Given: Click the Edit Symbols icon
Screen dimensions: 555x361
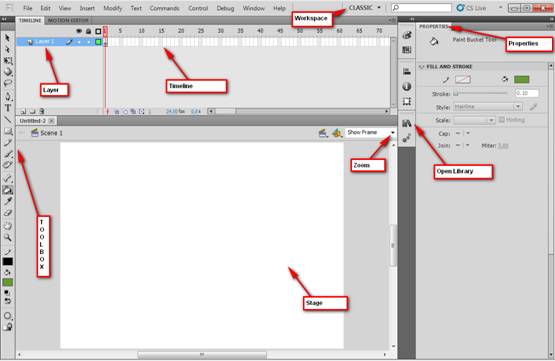Looking at the screenshot, I should coord(337,133).
